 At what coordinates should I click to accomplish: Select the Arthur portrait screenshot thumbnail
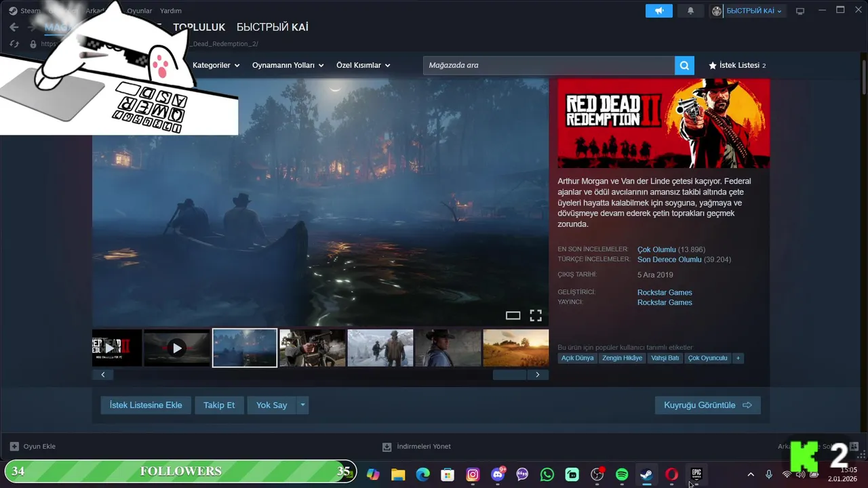pos(448,348)
